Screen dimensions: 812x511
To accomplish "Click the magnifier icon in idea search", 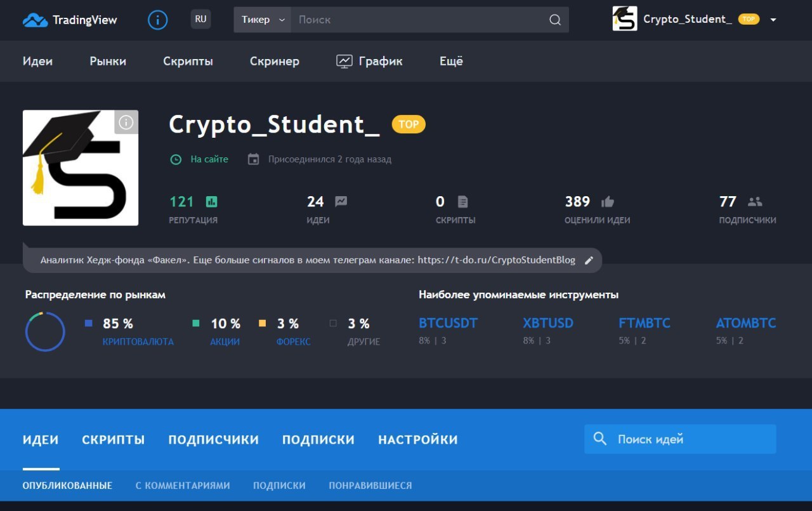I will point(599,439).
